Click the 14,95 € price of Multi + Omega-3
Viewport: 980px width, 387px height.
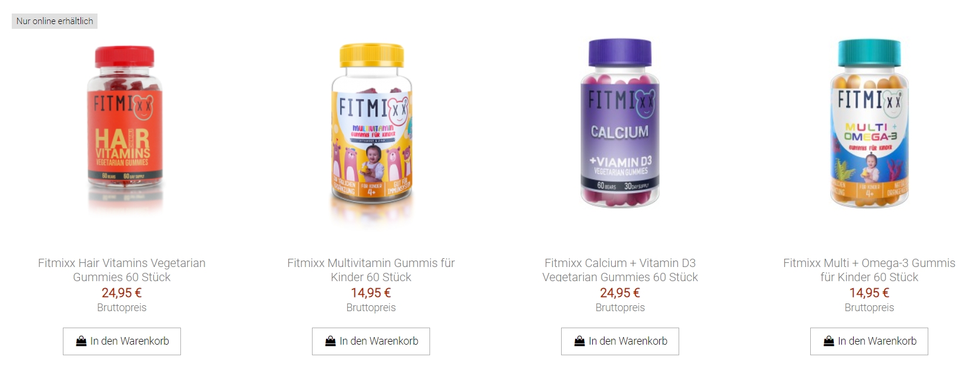(x=869, y=293)
